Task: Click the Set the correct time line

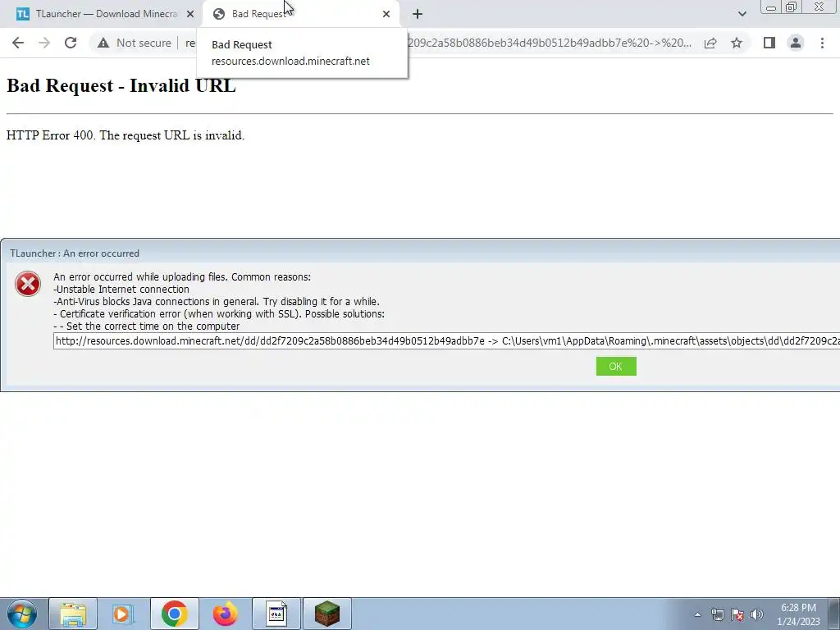Action: (x=146, y=326)
